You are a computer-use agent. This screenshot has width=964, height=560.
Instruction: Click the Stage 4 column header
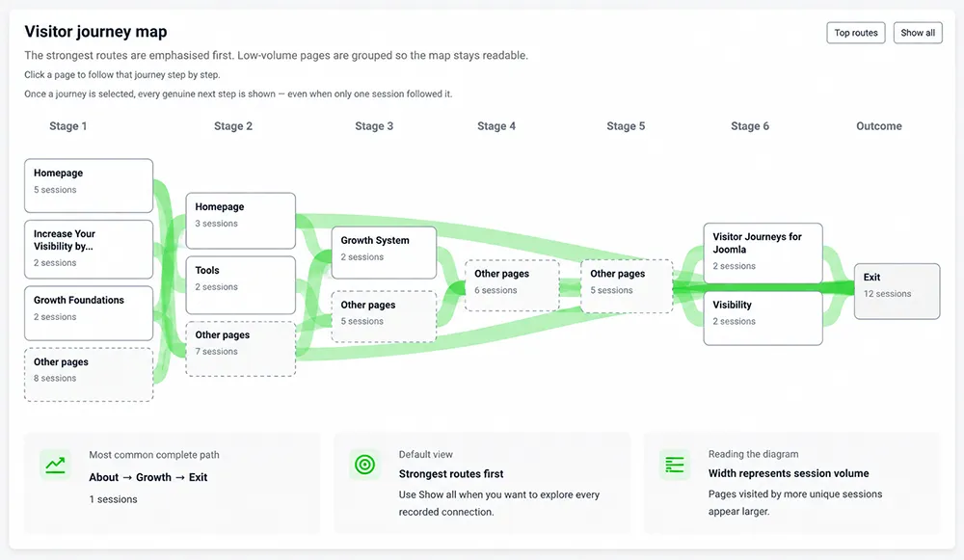click(496, 126)
